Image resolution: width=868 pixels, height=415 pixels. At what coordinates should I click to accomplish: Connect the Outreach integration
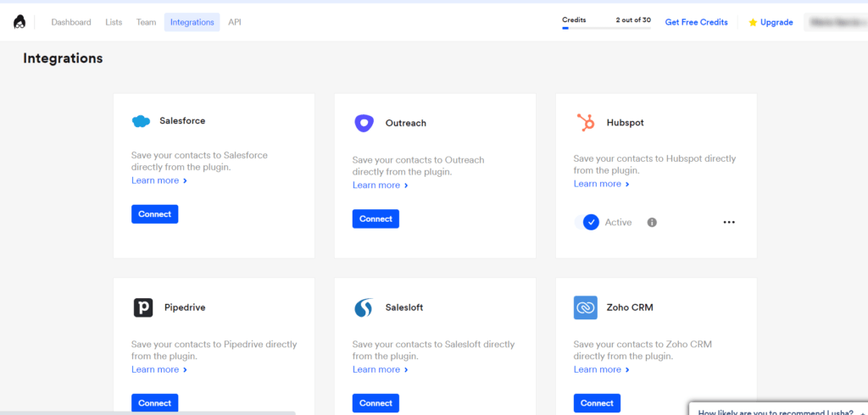click(x=376, y=219)
